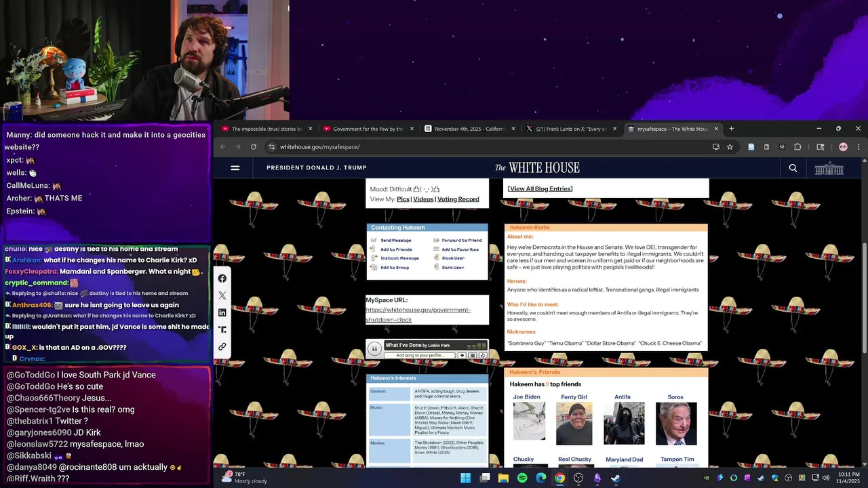868x488 pixels.
Task: Click Add to Favorites link
Action: pyautogui.click(x=460, y=249)
